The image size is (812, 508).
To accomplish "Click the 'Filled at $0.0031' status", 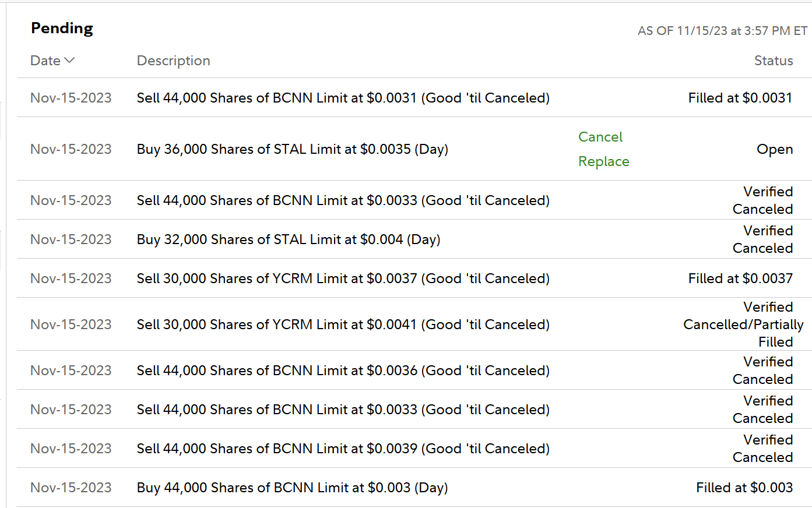I will tap(740, 98).
